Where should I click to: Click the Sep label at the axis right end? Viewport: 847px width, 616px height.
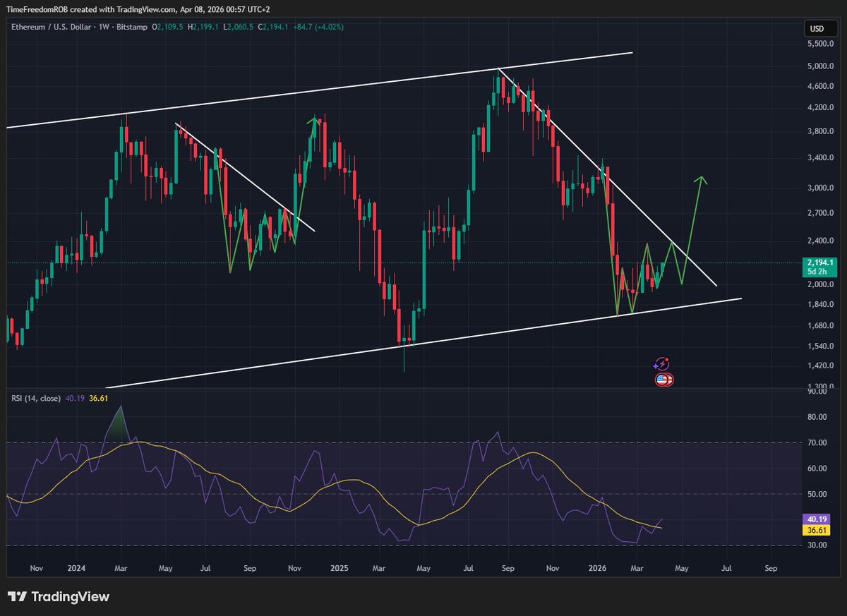pyautogui.click(x=771, y=568)
